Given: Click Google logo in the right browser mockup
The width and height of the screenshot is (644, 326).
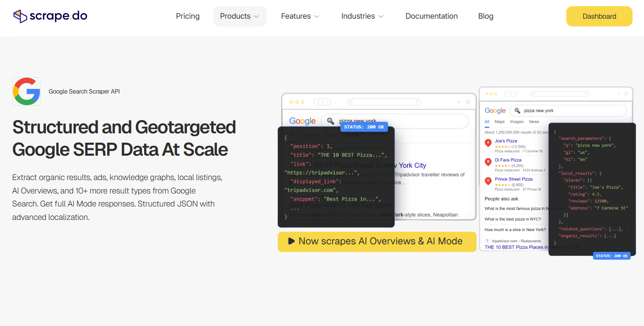Looking at the screenshot, I should [495, 111].
